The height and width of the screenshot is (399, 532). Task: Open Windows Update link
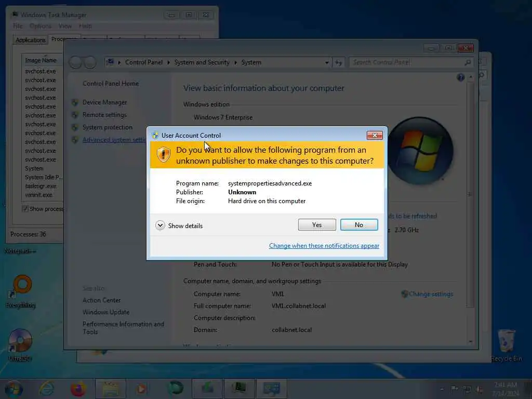(106, 312)
